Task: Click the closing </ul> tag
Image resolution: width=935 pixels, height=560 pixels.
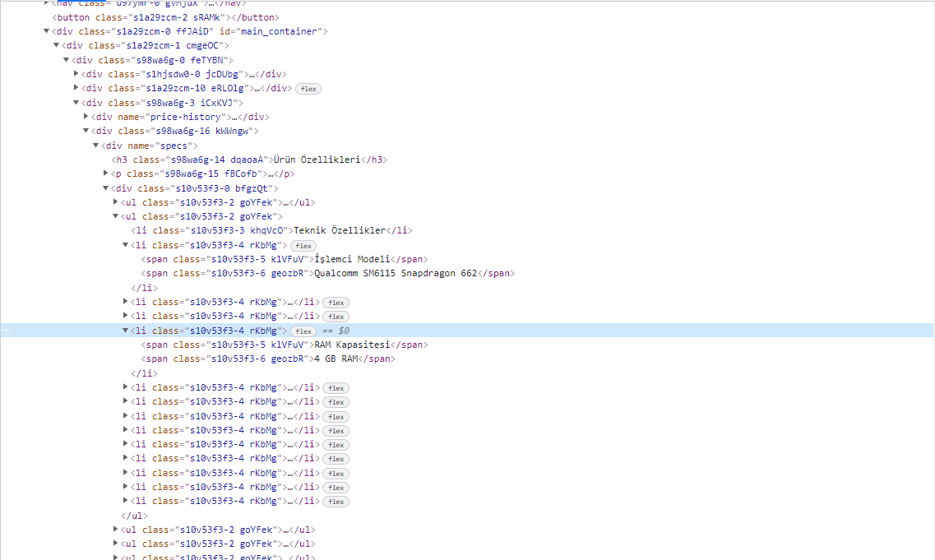Action: pos(134,516)
